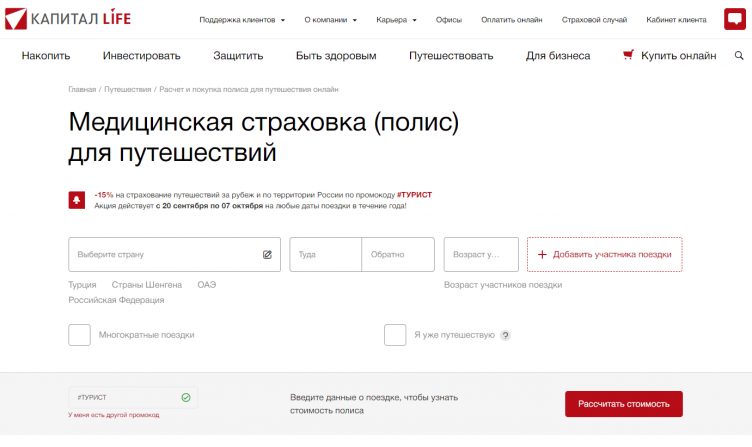Click the #ТУРИСТ promo code field
Image resolution: width=752 pixels, height=447 pixels.
pos(133,398)
